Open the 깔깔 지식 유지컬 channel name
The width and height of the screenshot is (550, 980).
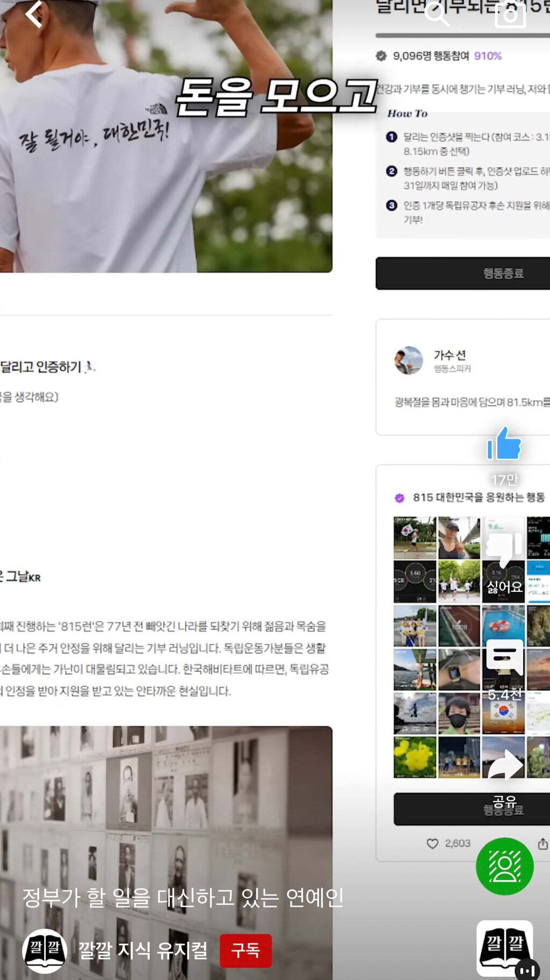143,950
